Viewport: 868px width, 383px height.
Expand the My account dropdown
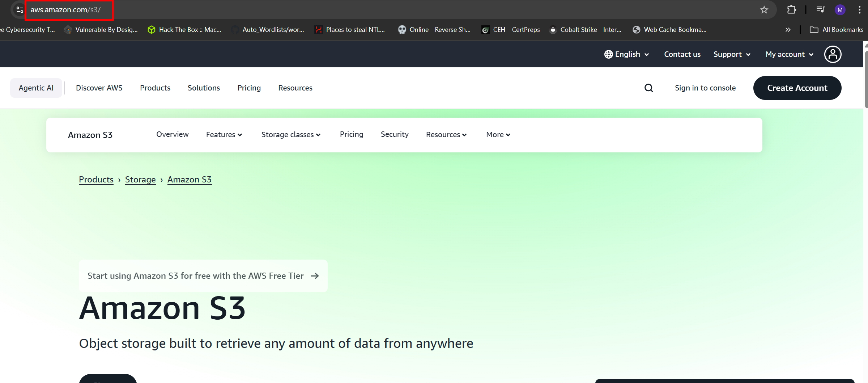pyautogui.click(x=790, y=54)
